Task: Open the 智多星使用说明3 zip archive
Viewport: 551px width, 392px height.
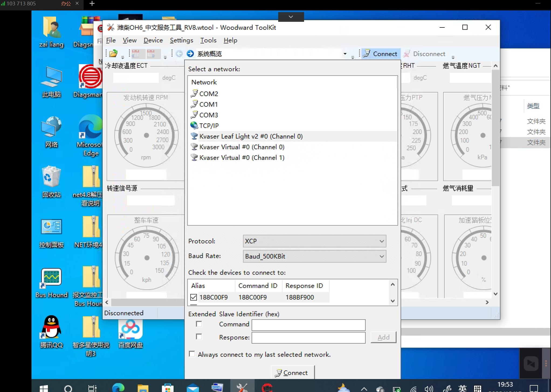Action: point(91,337)
